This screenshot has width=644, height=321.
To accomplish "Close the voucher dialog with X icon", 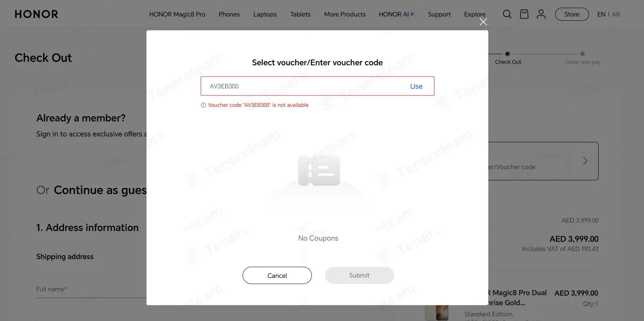I will (483, 22).
